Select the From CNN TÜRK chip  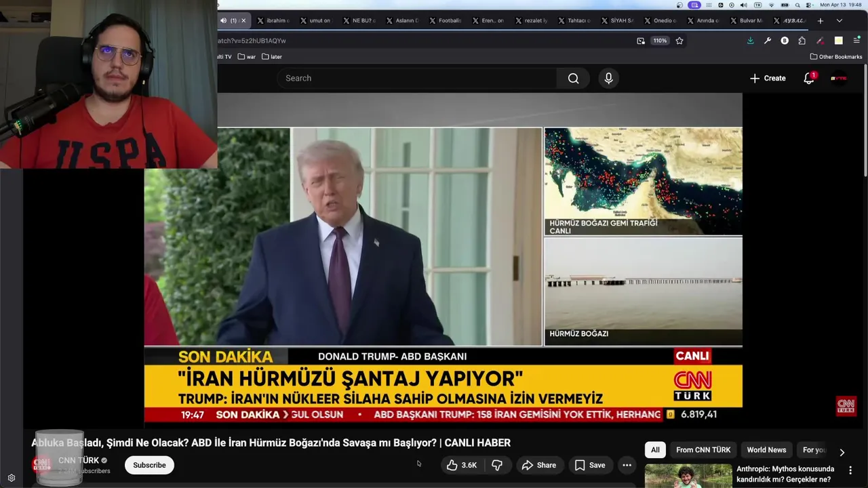(x=703, y=450)
